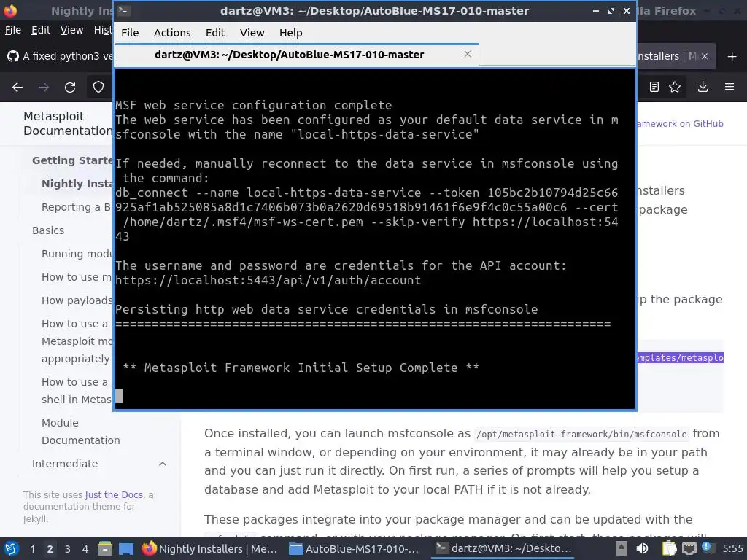Go forward in Firefox
The height and width of the screenshot is (560, 747).
[x=44, y=87]
